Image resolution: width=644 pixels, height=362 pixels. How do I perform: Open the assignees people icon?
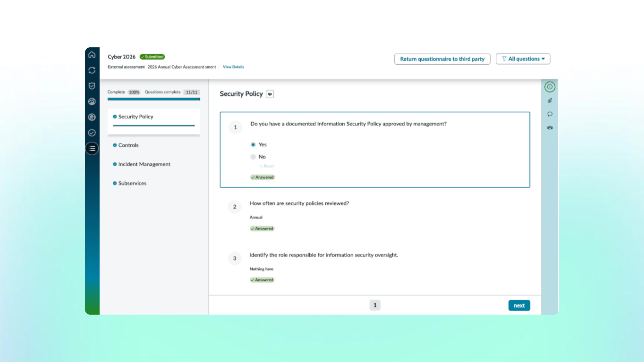550,128
